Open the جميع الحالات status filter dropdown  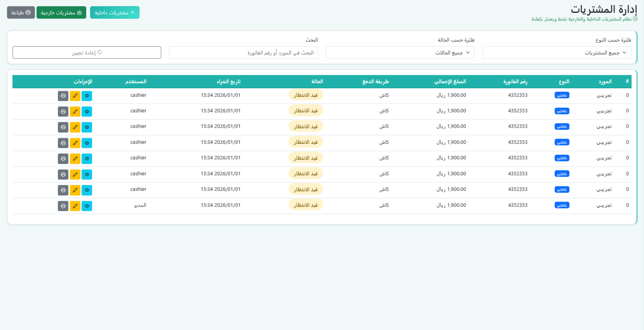coord(400,53)
